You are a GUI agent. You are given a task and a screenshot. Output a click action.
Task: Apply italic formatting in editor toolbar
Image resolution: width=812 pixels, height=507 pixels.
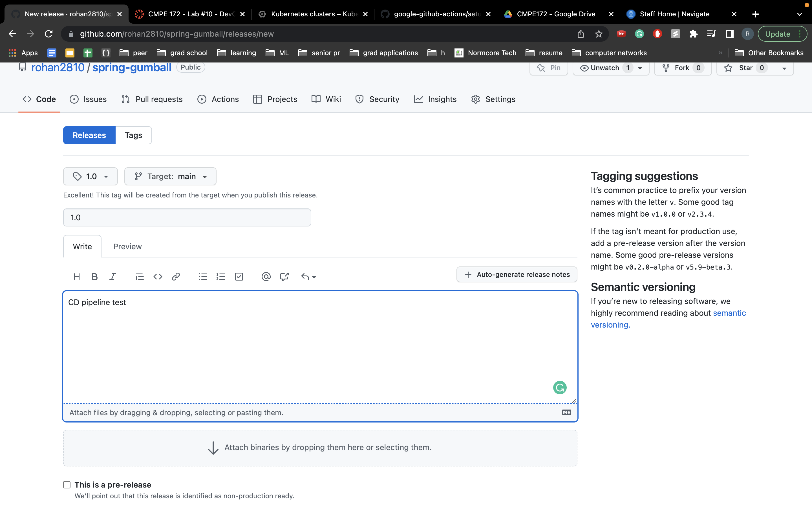tap(113, 277)
